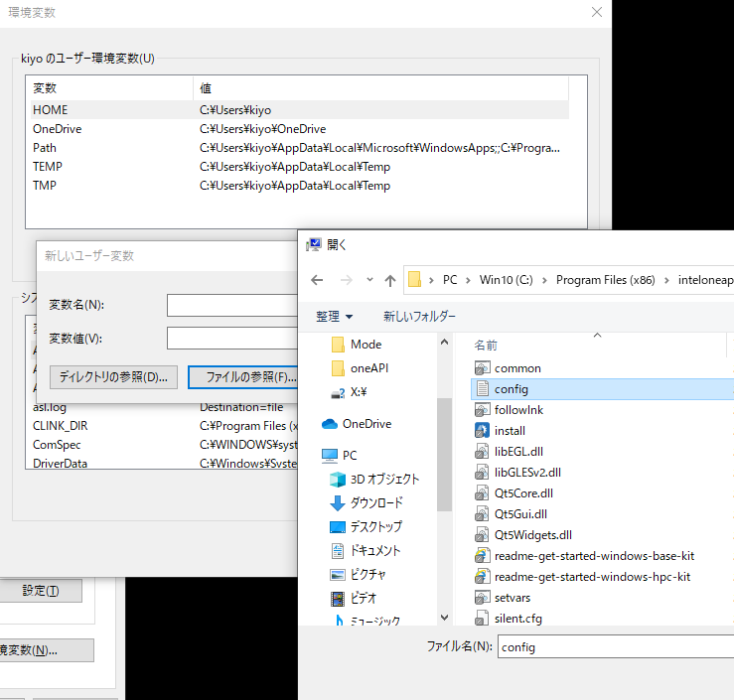Select the Path user variable row

pos(300,148)
